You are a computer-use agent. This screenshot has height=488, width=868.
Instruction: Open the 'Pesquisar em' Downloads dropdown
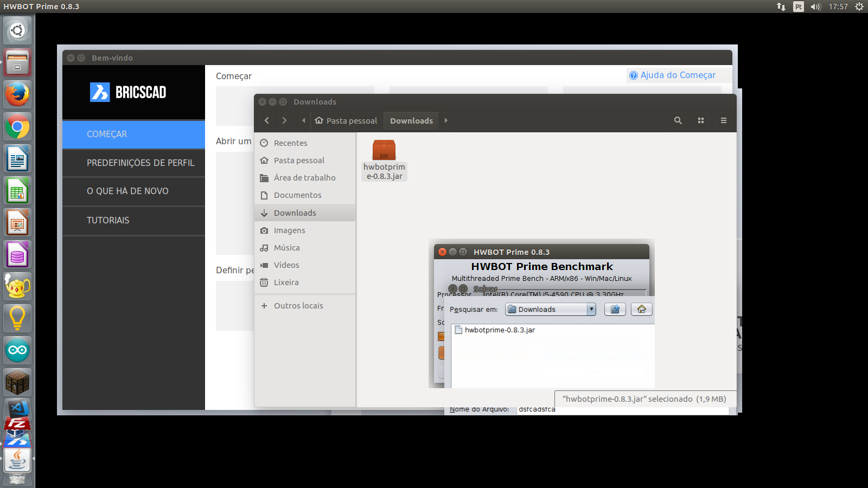click(x=551, y=309)
